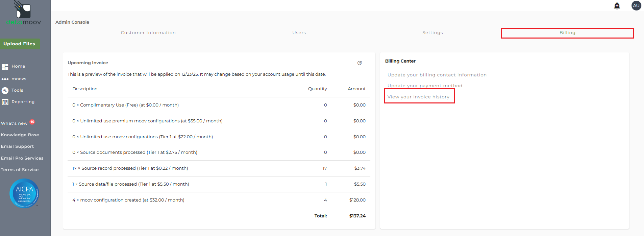Open the notification bell icon
Screen dimensions: 644x236
[617, 6]
